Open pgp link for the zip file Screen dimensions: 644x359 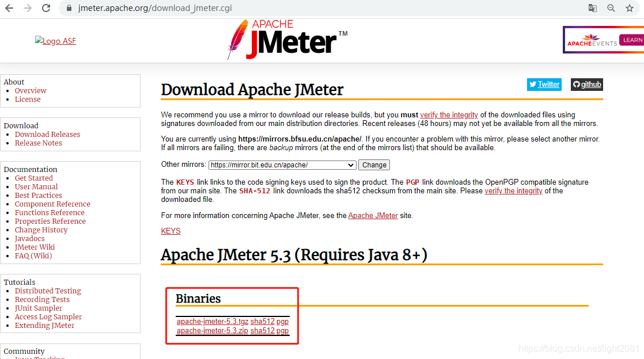click(283, 331)
